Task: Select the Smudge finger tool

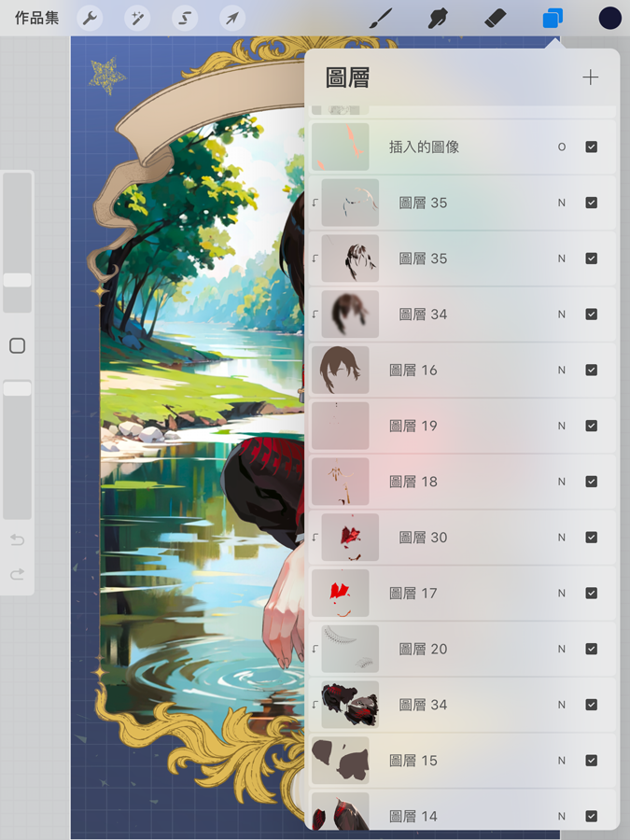Action: coord(439,19)
